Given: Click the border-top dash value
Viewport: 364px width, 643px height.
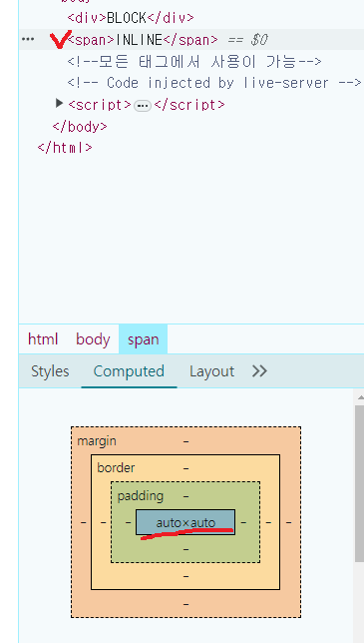Looking at the screenshot, I should click(x=185, y=468).
